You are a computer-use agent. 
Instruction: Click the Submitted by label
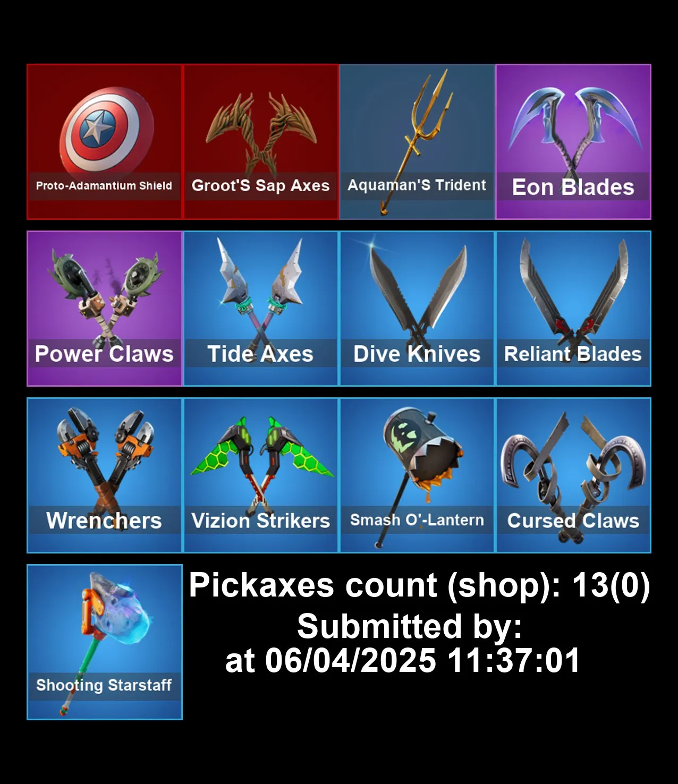(410, 627)
